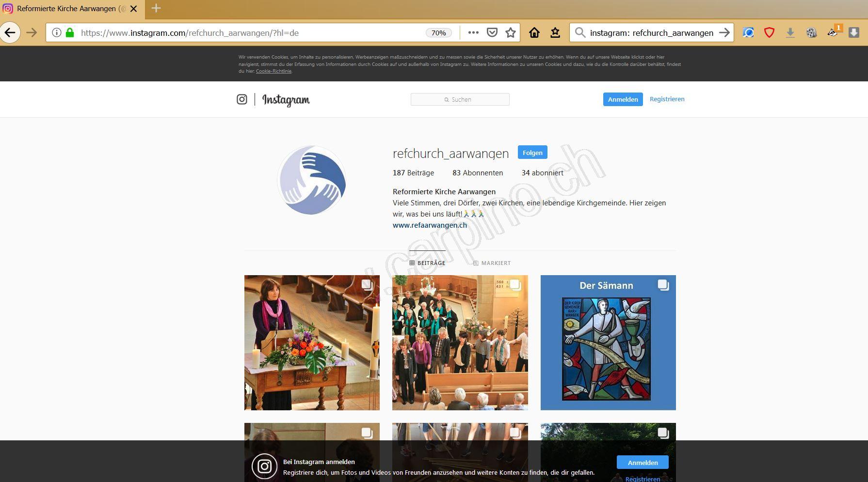Save page to Pocket icon
Image resolution: width=868 pixels, height=482 pixels.
click(492, 32)
